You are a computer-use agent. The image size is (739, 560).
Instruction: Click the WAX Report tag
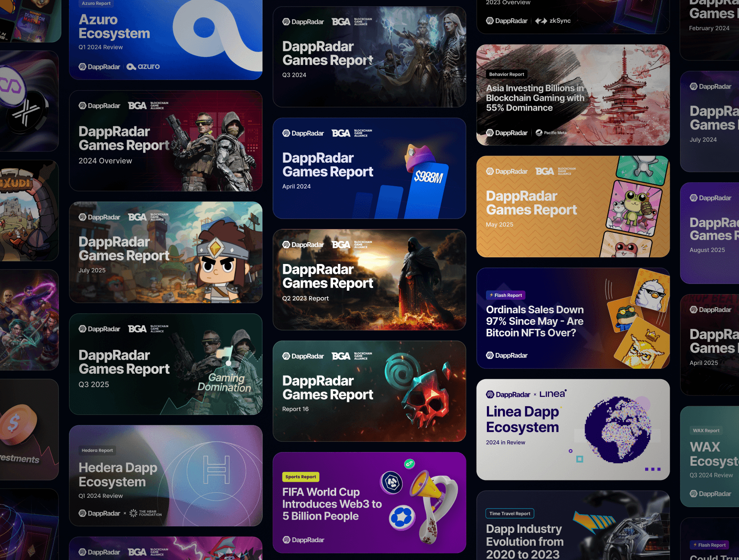706,431
